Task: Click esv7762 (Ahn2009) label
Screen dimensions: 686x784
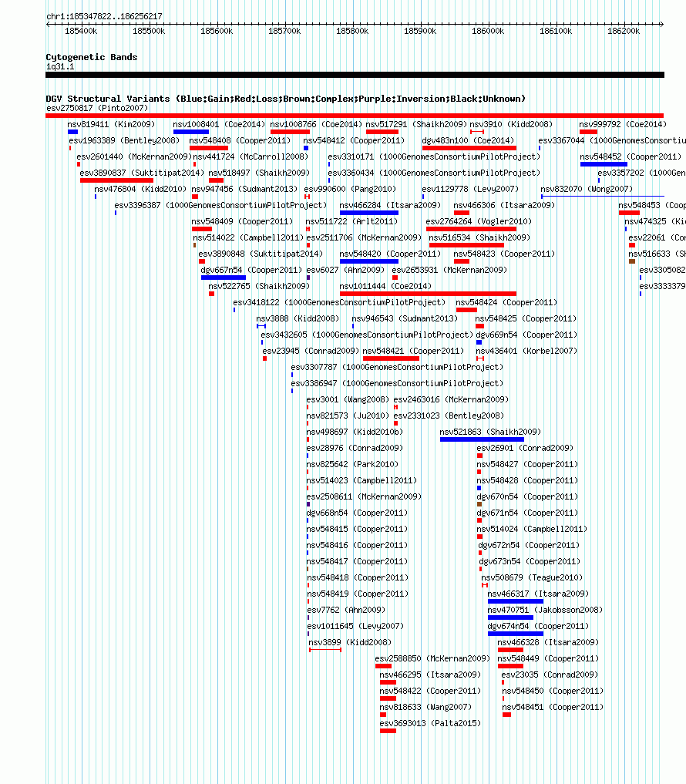Action: tap(346, 610)
